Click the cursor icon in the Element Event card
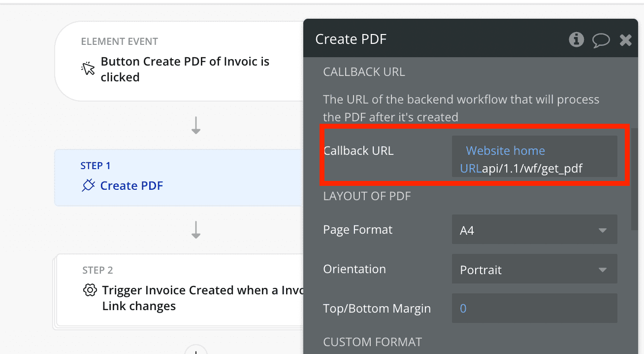The height and width of the screenshot is (354, 644). pos(88,69)
